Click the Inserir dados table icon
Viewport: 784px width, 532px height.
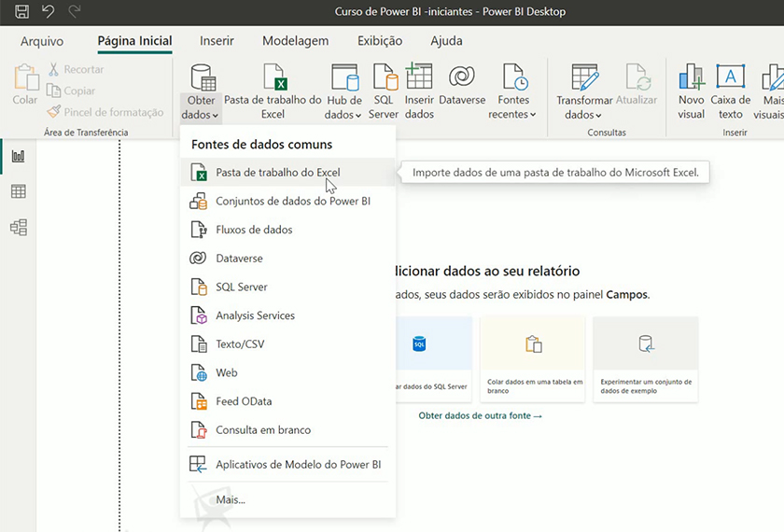click(419, 91)
